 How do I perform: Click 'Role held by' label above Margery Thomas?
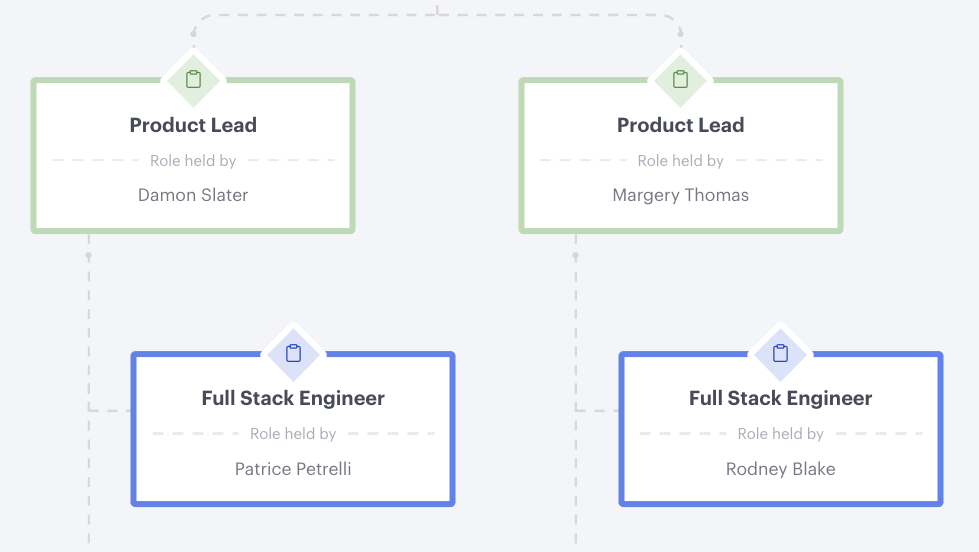tap(680, 161)
